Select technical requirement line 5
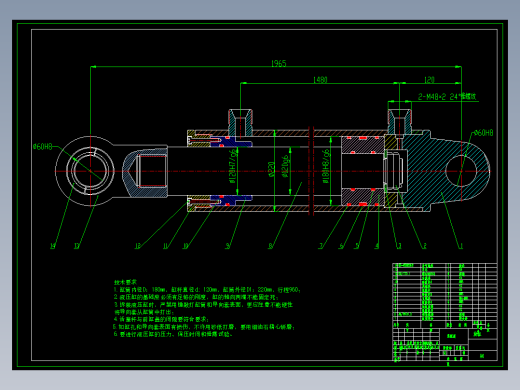520x390 pixels. pyautogui.click(x=204, y=327)
